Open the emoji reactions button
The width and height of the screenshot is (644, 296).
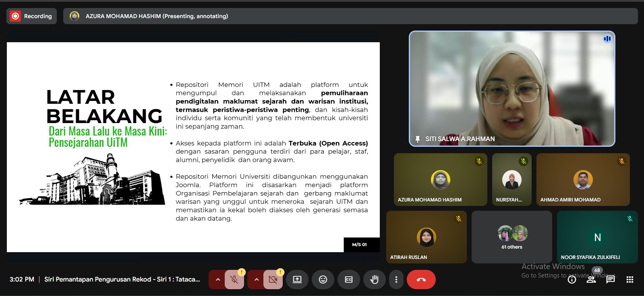(323, 280)
